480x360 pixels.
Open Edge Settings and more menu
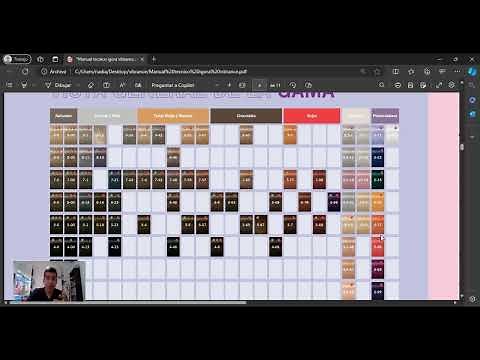tap(457, 71)
